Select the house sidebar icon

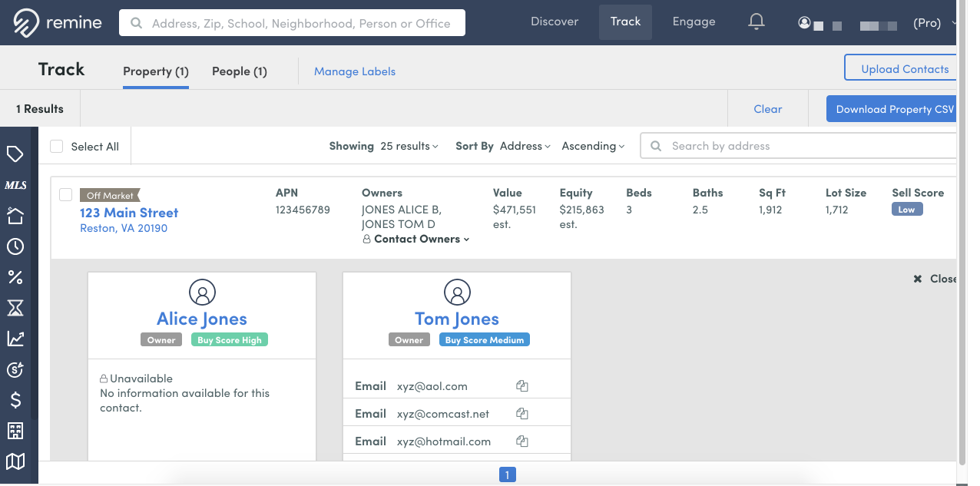15,216
